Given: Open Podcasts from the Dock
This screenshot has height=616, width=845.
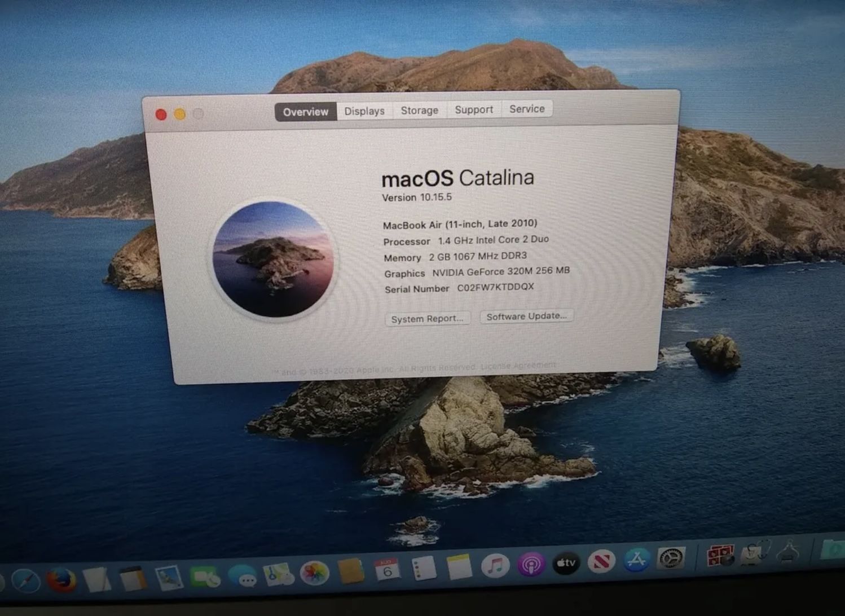Looking at the screenshot, I should click(531, 564).
